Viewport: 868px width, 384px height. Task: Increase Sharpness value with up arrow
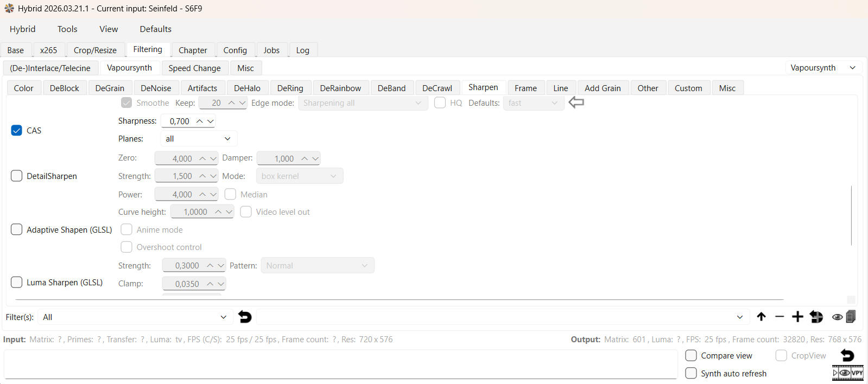point(200,121)
